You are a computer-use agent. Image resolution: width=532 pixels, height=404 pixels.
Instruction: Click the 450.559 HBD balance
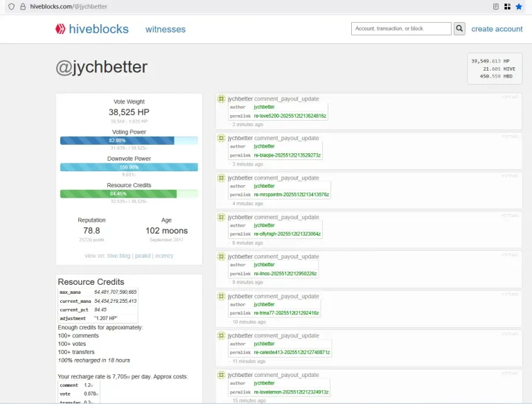pyautogui.click(x=496, y=76)
